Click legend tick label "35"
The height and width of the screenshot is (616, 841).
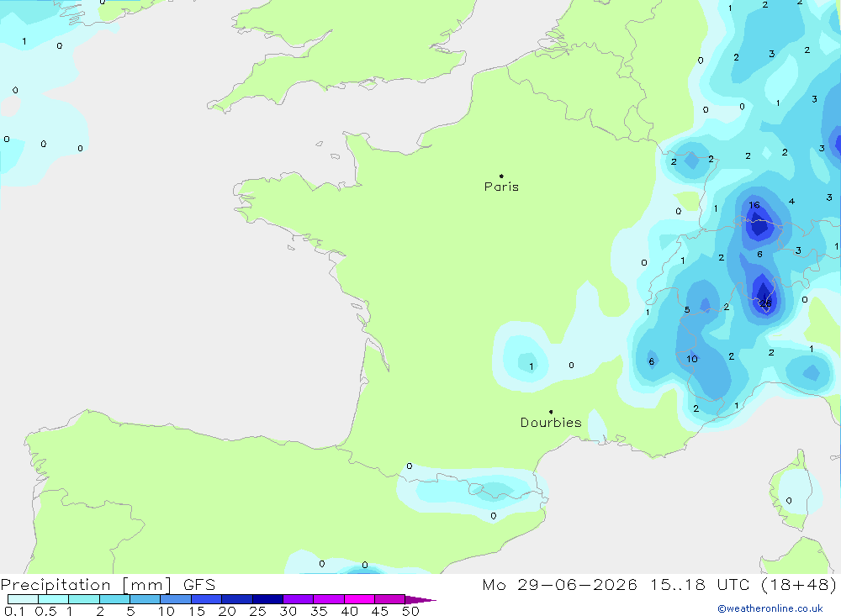(x=319, y=611)
